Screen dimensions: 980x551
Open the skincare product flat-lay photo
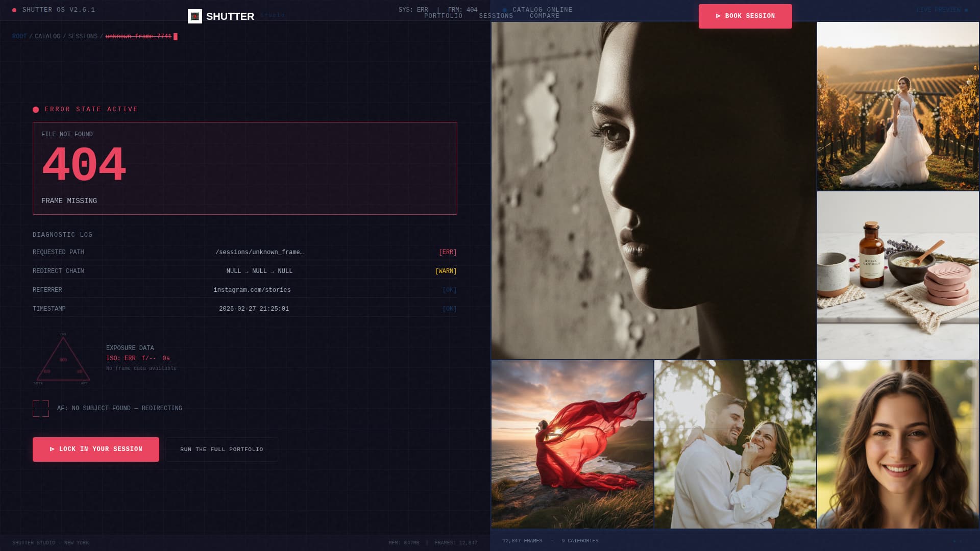898,275
